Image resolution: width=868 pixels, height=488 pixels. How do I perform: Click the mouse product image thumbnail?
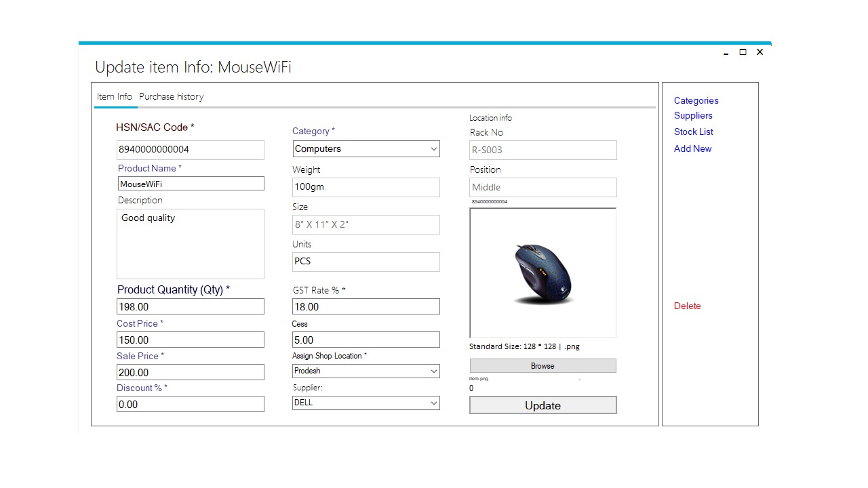(543, 273)
